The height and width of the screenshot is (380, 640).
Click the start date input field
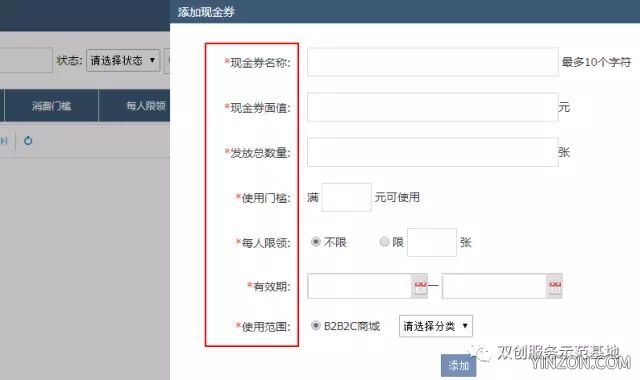point(359,287)
